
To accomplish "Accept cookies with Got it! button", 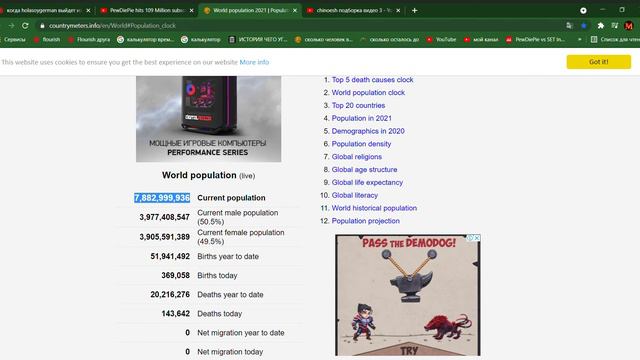I will [598, 62].
